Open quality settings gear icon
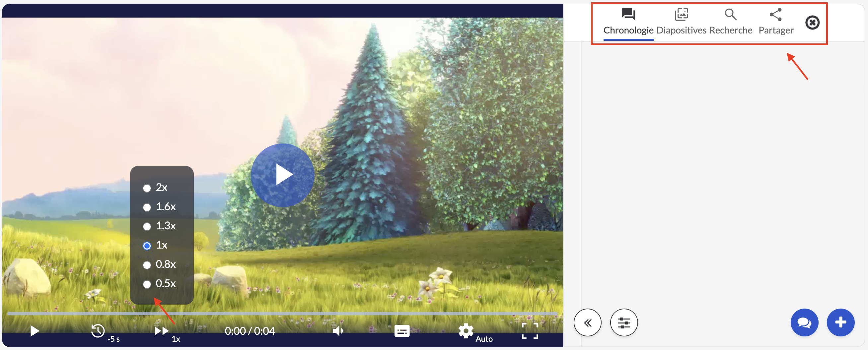 pos(466,331)
